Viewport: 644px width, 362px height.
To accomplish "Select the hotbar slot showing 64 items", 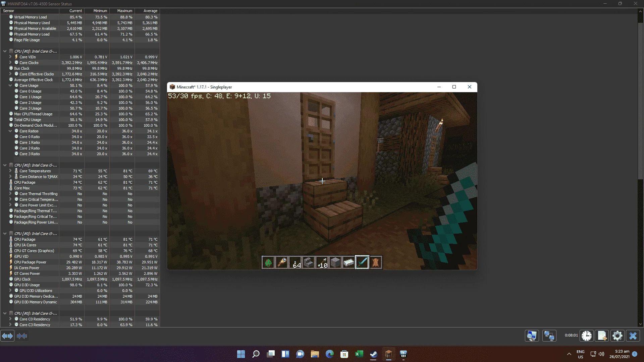I will point(295,262).
